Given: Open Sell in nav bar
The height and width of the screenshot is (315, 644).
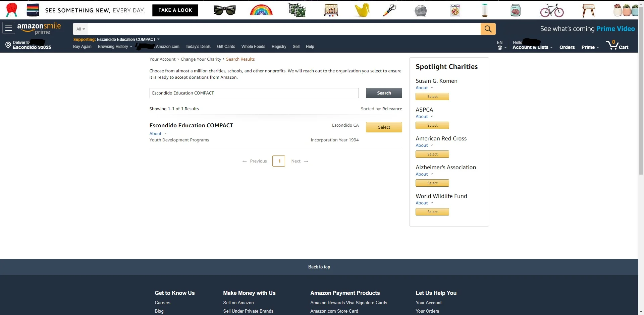Looking at the screenshot, I should coord(296,47).
